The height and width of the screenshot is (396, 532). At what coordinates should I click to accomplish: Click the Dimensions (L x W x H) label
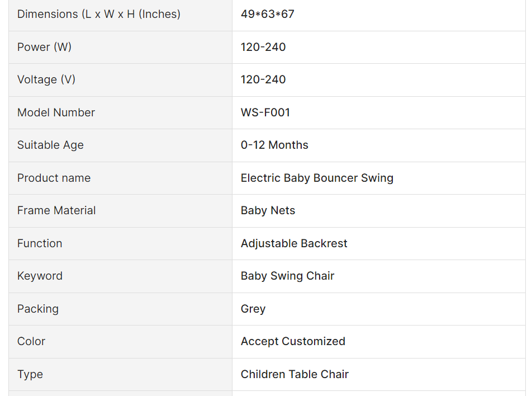point(99,14)
